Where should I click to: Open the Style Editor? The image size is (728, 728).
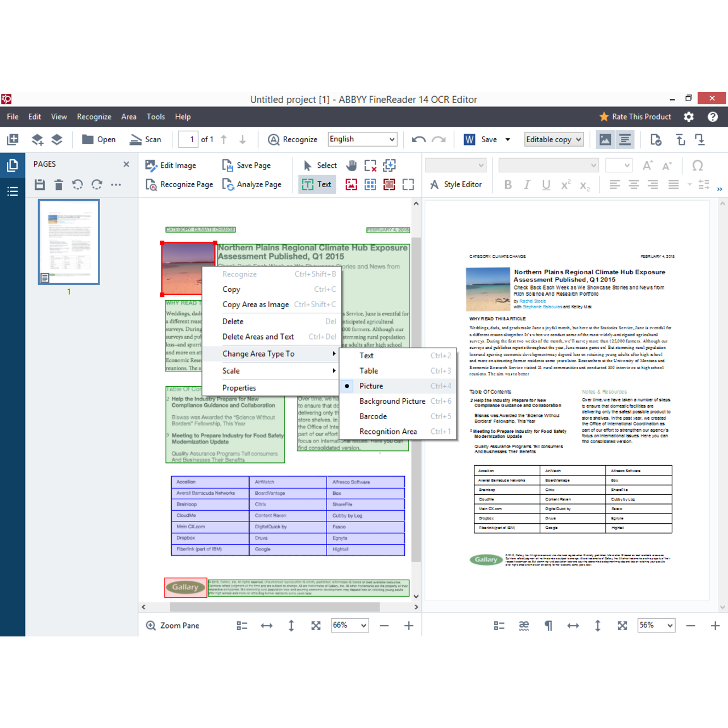click(x=456, y=184)
